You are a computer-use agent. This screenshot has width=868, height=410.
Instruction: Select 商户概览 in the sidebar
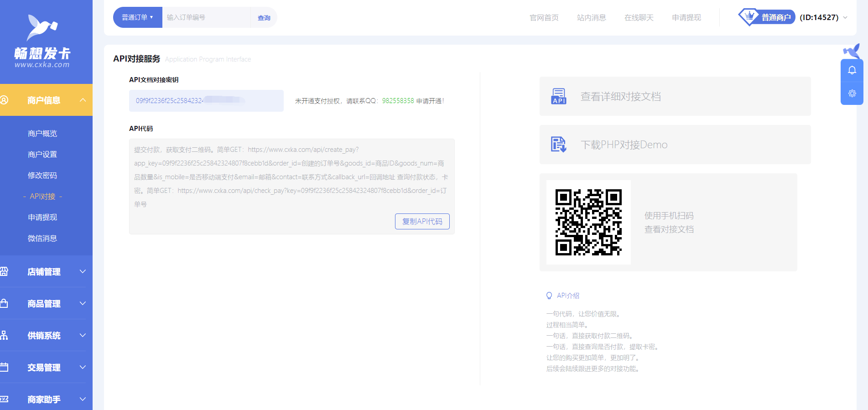(42, 134)
